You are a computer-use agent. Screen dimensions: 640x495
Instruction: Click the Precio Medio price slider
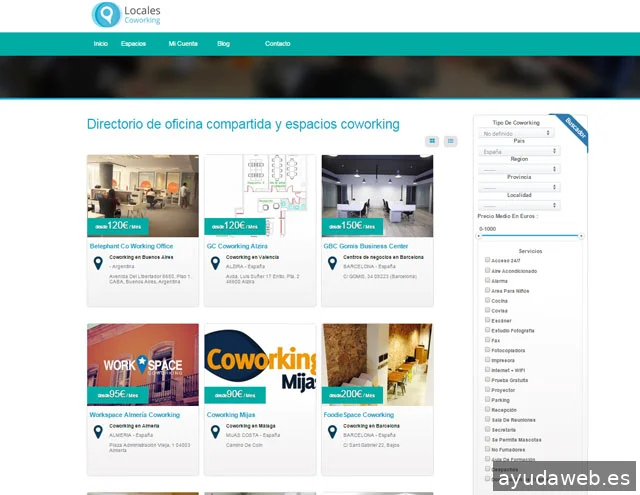(530, 237)
